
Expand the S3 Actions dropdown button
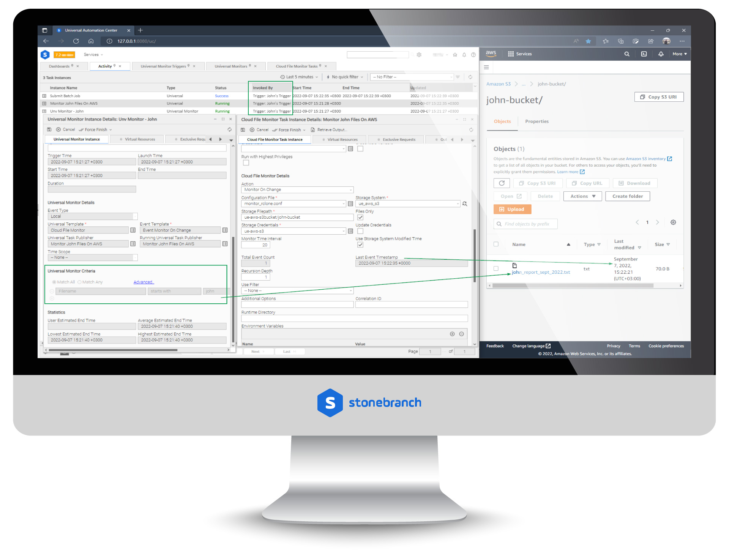coord(583,196)
